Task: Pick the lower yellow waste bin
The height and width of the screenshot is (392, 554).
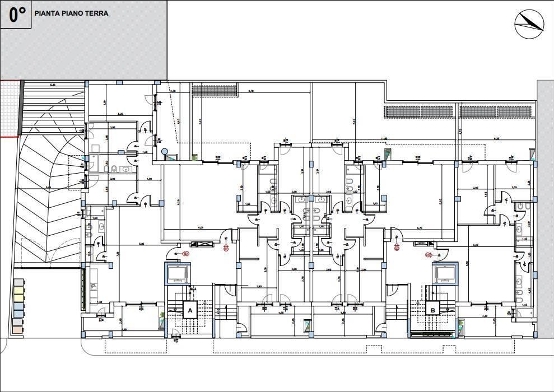Action: tap(19, 299)
